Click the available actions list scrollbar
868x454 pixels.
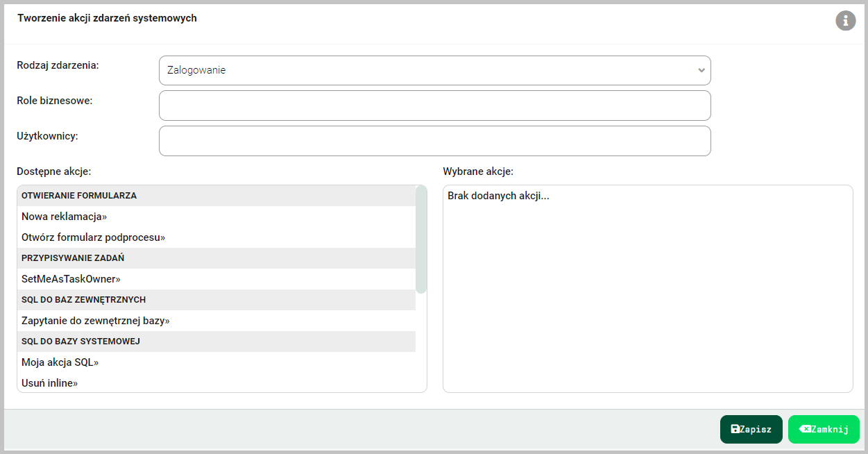tap(421, 239)
